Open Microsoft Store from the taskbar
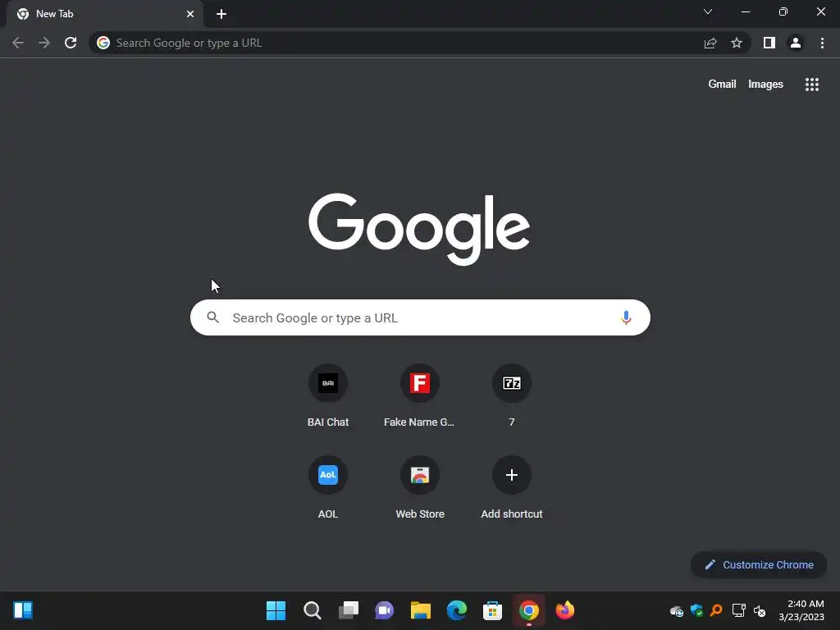The image size is (840, 630). coord(492,610)
